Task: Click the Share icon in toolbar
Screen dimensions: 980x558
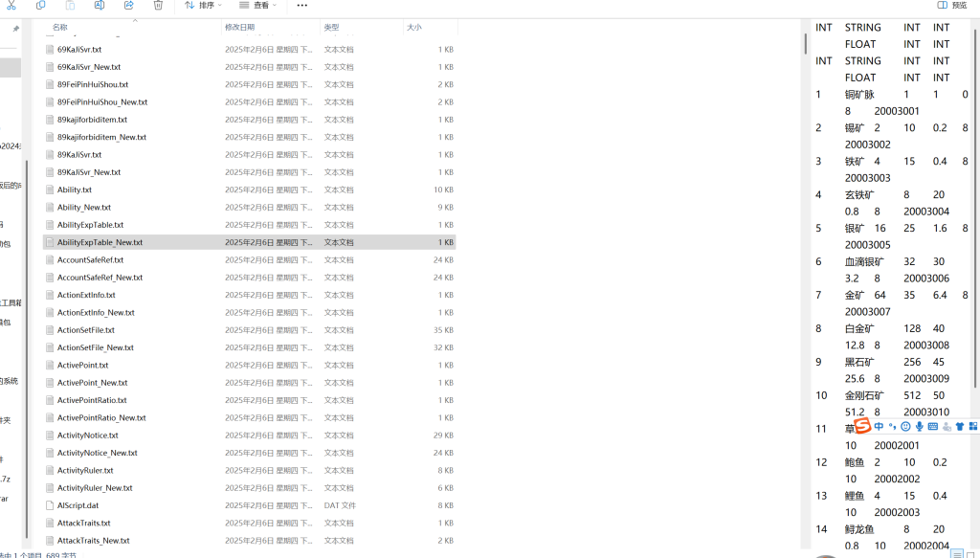Action: (x=129, y=5)
